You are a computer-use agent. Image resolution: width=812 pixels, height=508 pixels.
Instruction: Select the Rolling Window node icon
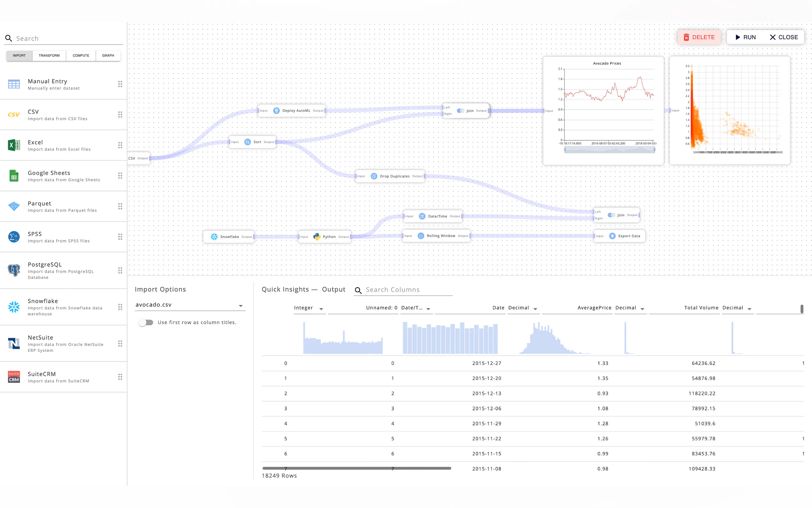[421, 236]
